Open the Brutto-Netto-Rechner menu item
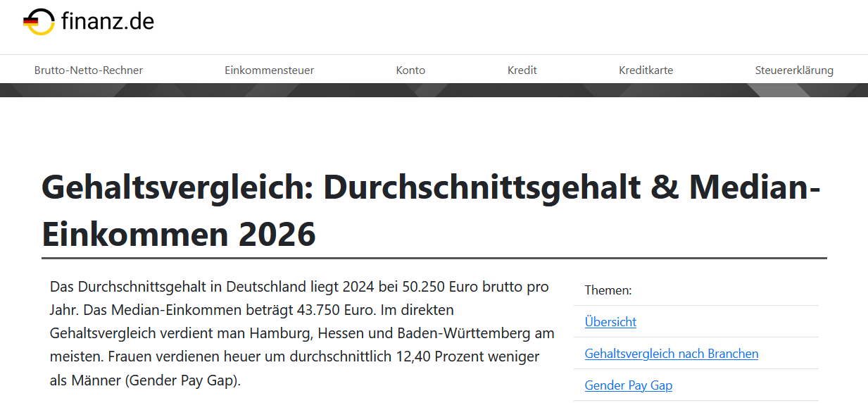 pyautogui.click(x=89, y=70)
